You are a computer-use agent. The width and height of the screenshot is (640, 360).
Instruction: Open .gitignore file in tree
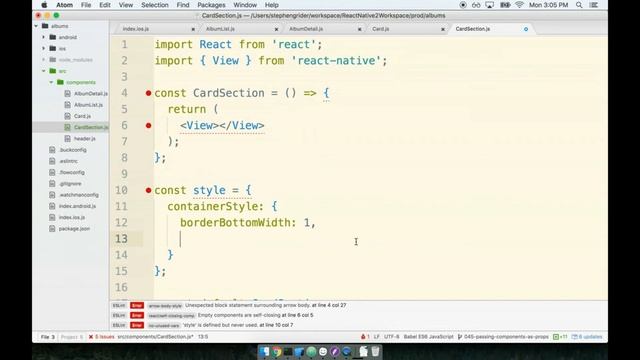(70, 184)
